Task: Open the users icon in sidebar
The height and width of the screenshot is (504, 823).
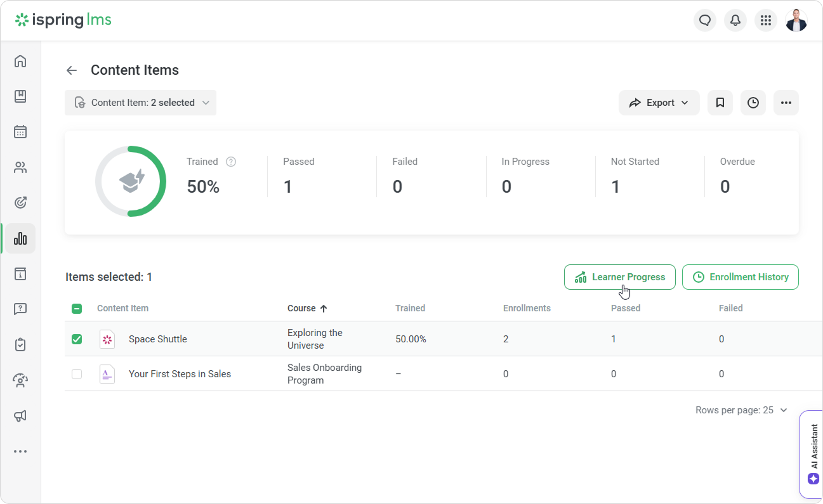Action: 20,168
